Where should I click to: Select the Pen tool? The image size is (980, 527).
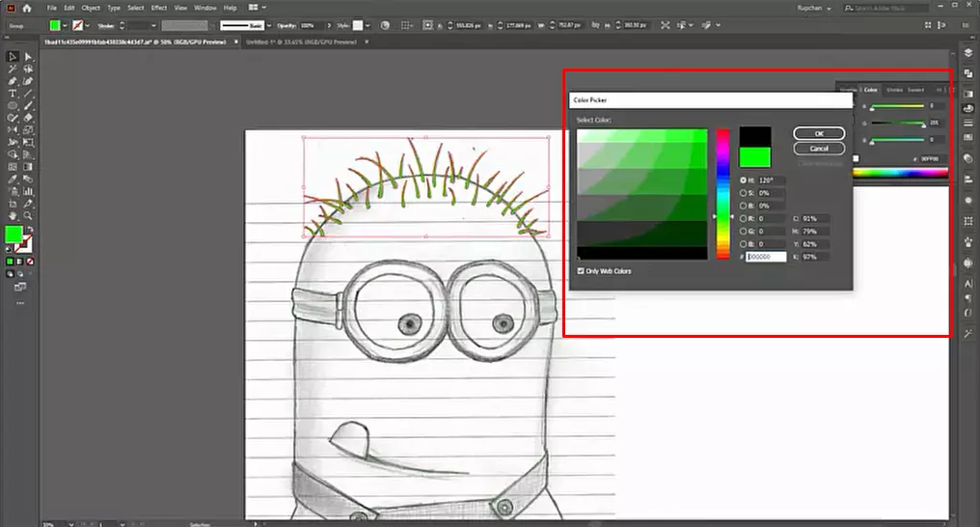[13, 81]
